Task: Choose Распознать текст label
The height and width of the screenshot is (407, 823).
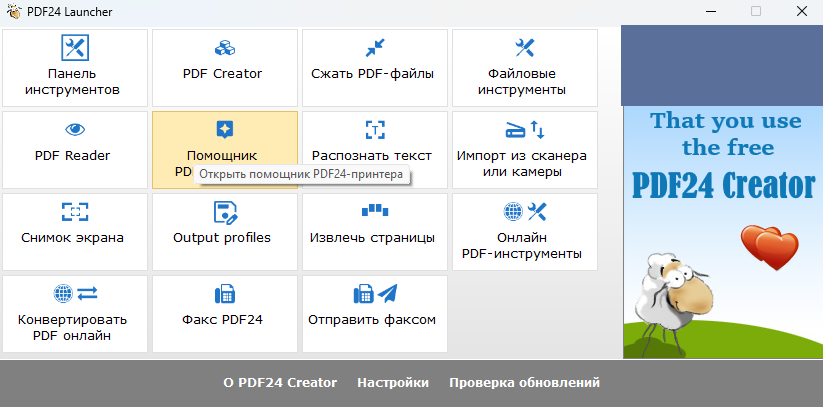Action: 372,155
